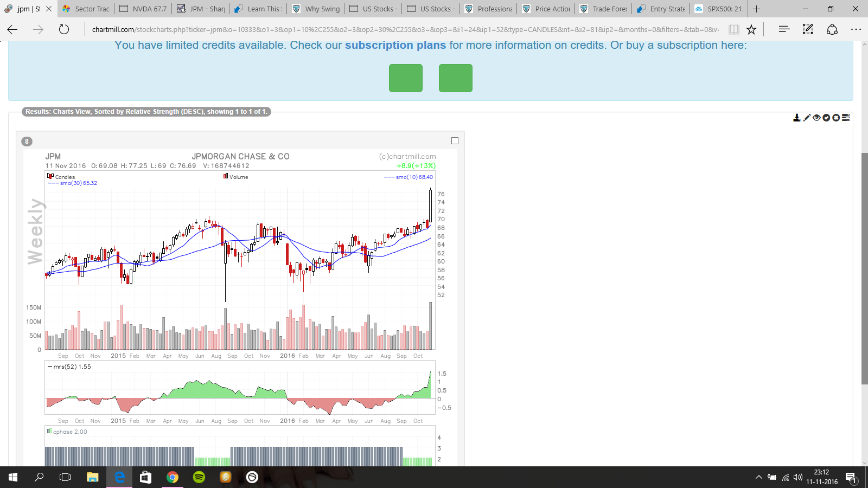Click the JPM ticker symbol
The height and width of the screenshot is (488, 868).
[53, 156]
